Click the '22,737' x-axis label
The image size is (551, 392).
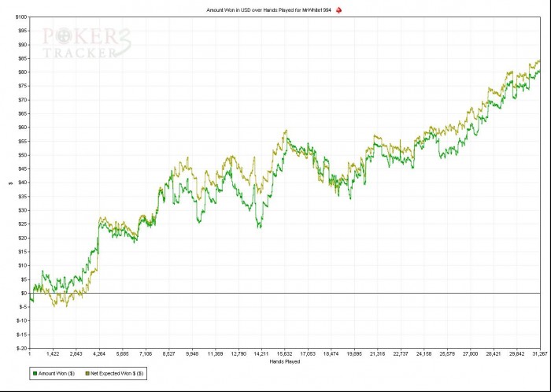pos(401,353)
